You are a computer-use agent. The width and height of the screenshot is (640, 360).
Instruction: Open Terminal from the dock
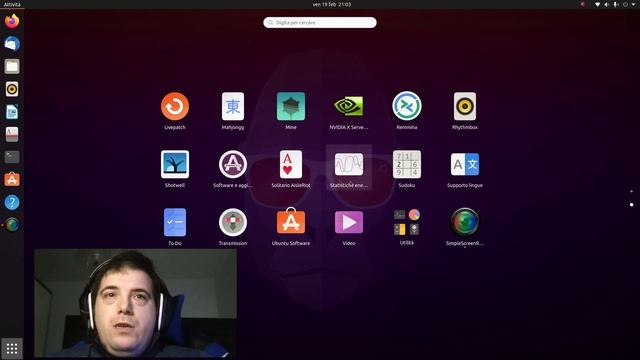pos(12,157)
